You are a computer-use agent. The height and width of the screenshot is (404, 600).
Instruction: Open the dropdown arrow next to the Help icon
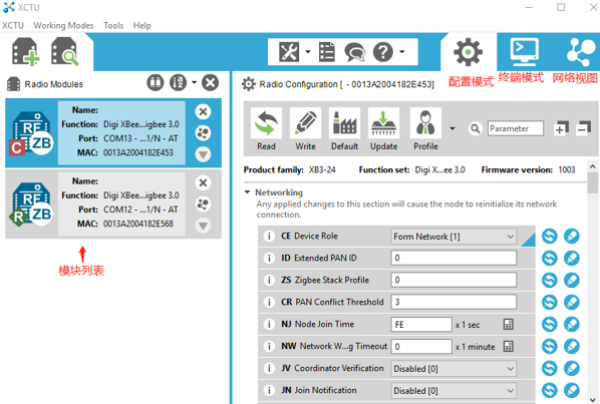[x=402, y=52]
